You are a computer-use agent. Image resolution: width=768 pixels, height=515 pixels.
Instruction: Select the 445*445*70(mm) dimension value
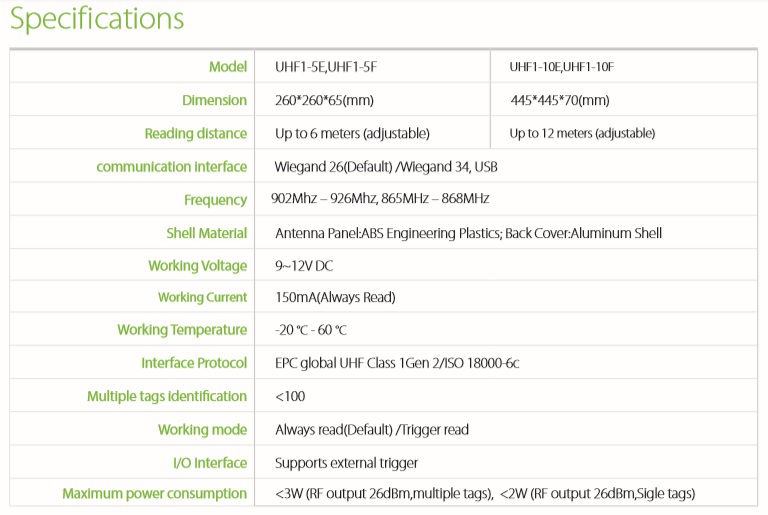click(559, 100)
